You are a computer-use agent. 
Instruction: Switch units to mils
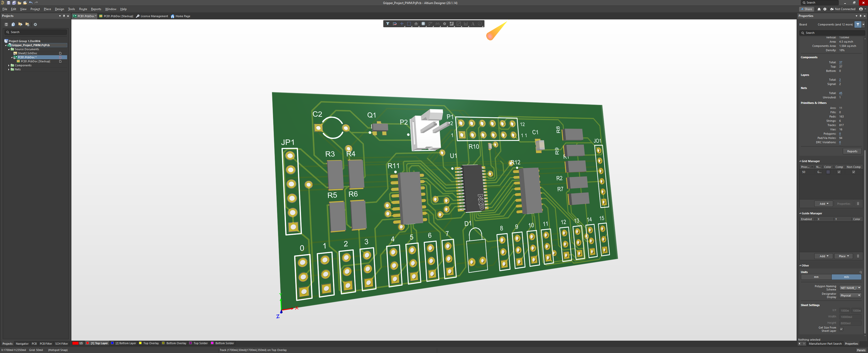pos(847,277)
